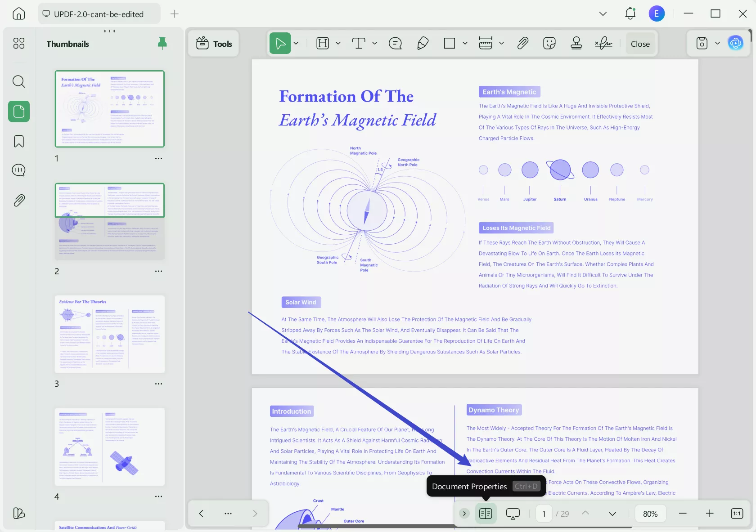Click the 80% zoom level control
Screen dimensions: 756x532
tap(649, 514)
